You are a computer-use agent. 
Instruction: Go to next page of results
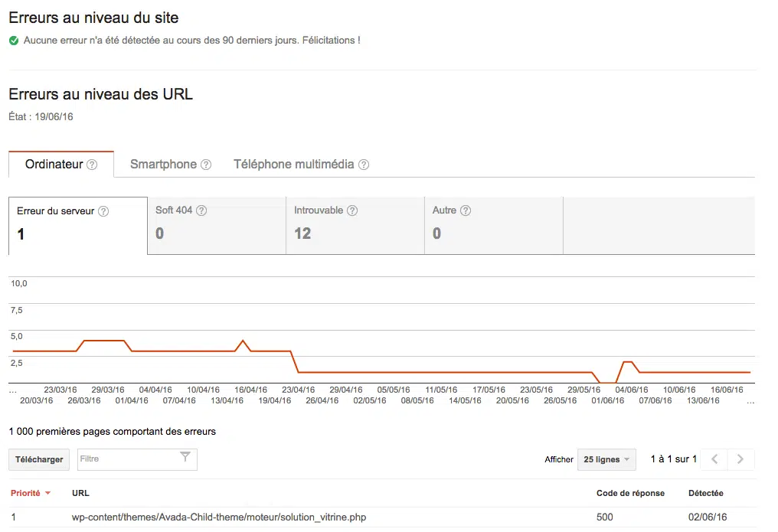click(x=740, y=459)
